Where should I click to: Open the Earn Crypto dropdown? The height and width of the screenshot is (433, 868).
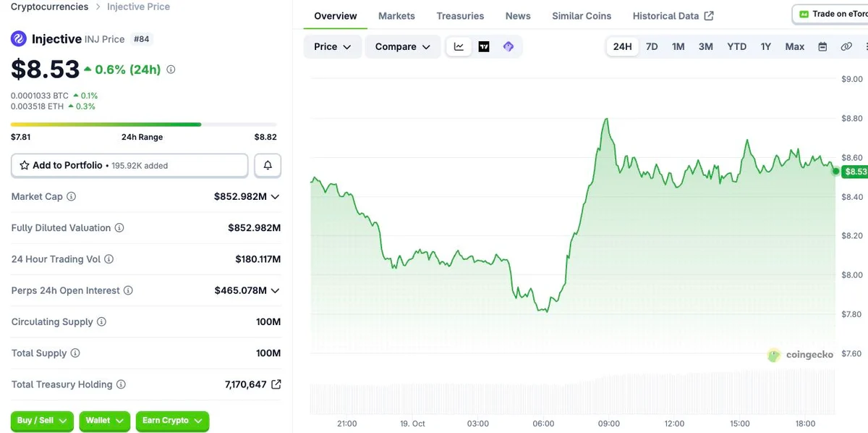172,421
